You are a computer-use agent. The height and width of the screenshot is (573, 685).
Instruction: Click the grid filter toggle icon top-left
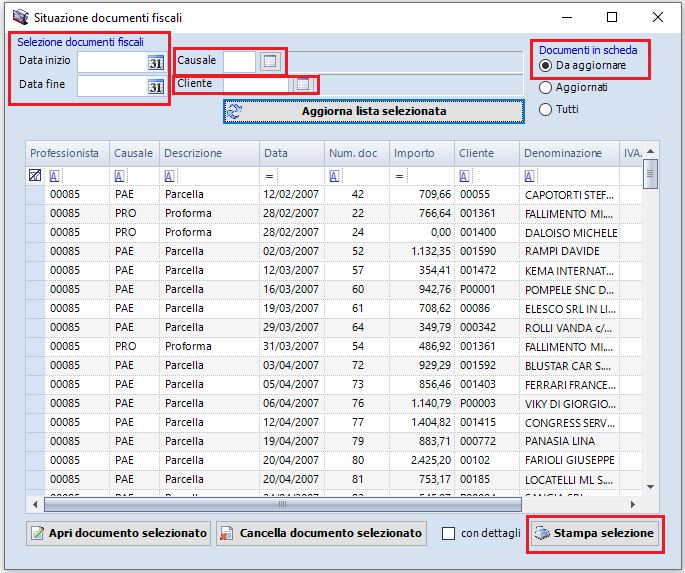pyautogui.click(x=35, y=176)
